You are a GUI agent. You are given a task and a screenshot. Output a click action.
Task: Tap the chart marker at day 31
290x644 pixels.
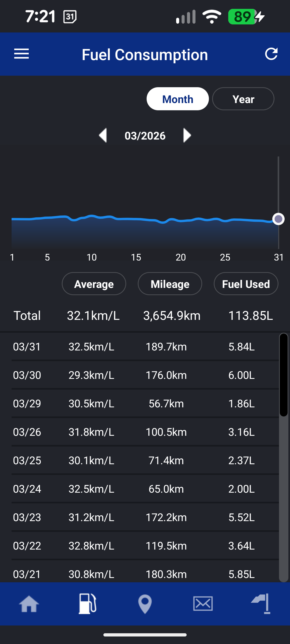click(x=278, y=219)
